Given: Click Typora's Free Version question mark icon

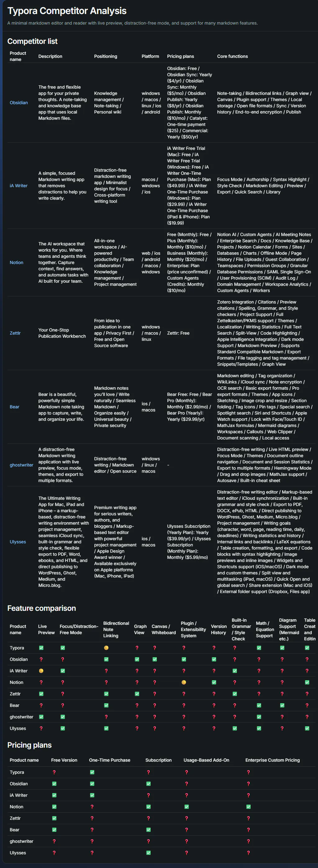Looking at the screenshot, I should [x=54, y=772].
